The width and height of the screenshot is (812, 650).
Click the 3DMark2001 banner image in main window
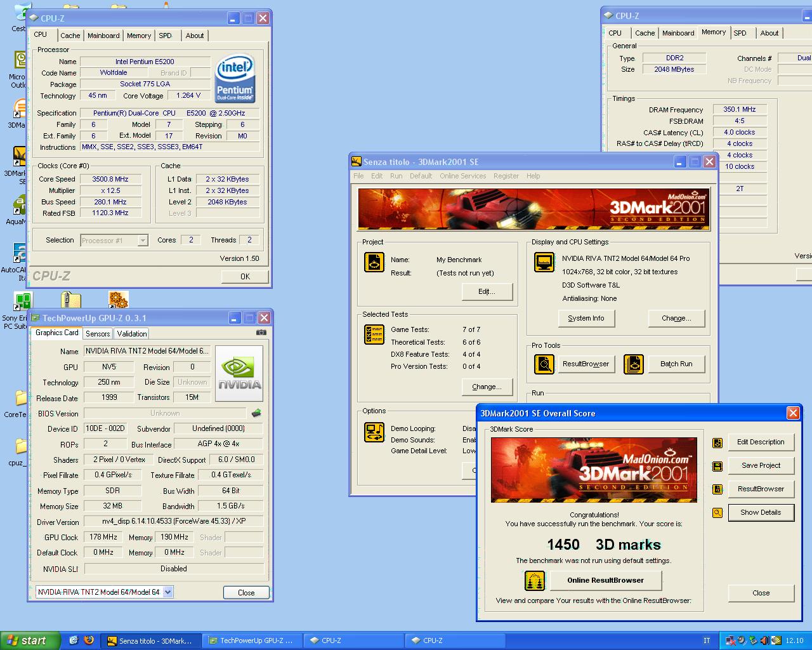click(x=534, y=209)
